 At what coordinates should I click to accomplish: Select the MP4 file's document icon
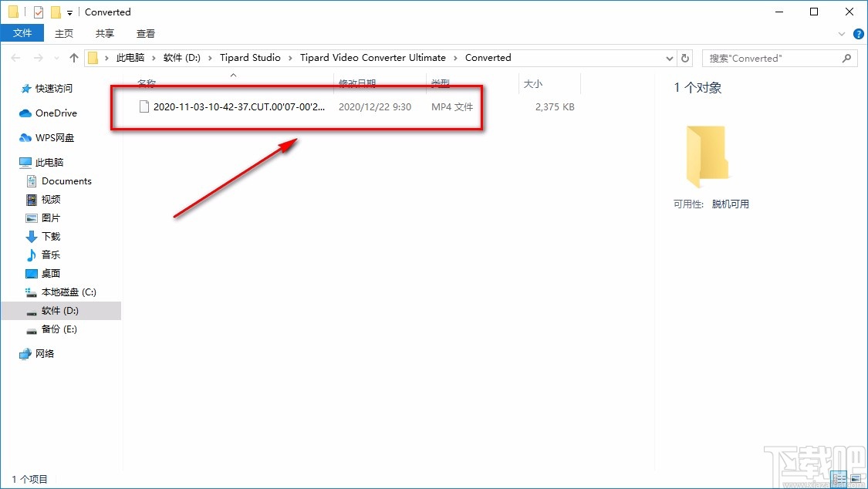coord(144,106)
